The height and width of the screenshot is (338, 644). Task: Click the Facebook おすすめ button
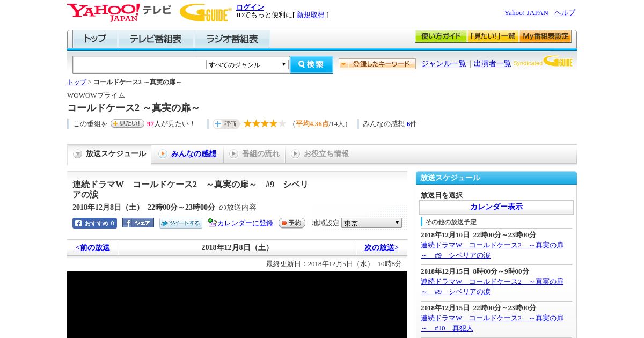[94, 223]
